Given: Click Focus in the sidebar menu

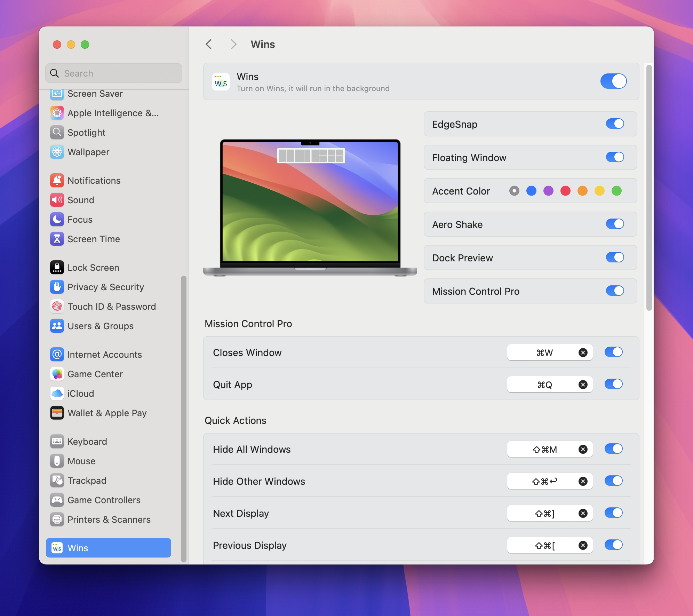Looking at the screenshot, I should (x=80, y=219).
